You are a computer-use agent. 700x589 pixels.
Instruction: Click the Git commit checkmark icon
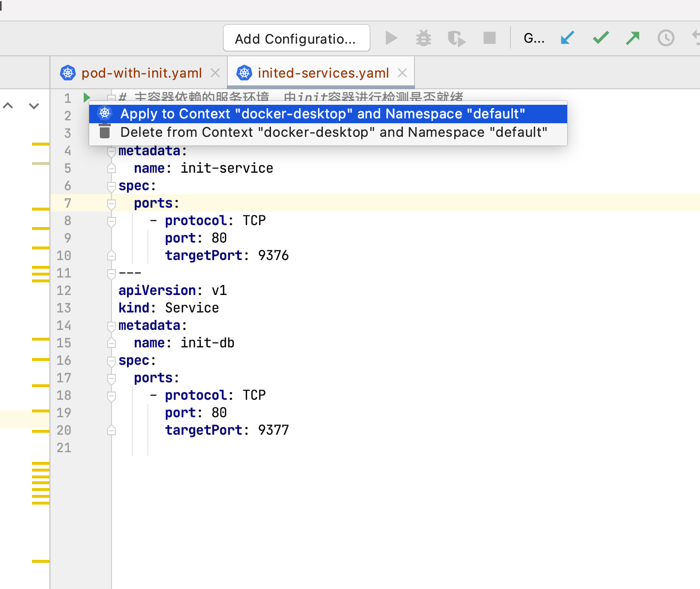[x=601, y=38]
